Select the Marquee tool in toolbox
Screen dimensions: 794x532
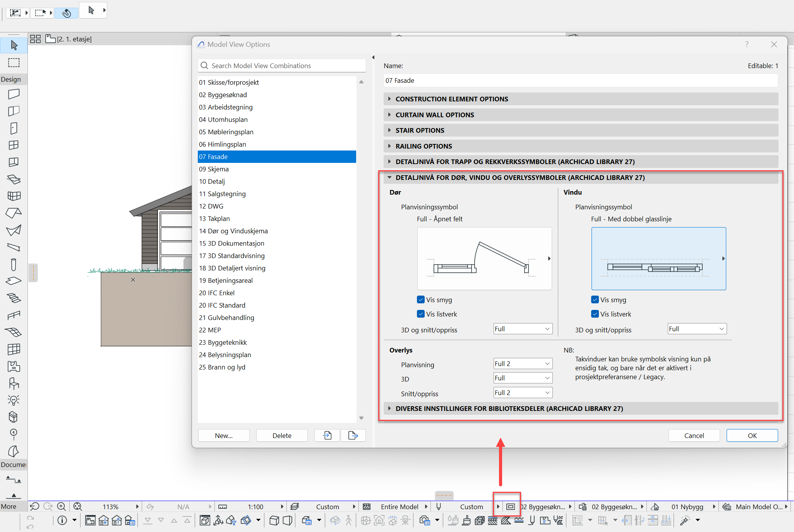tap(14, 63)
